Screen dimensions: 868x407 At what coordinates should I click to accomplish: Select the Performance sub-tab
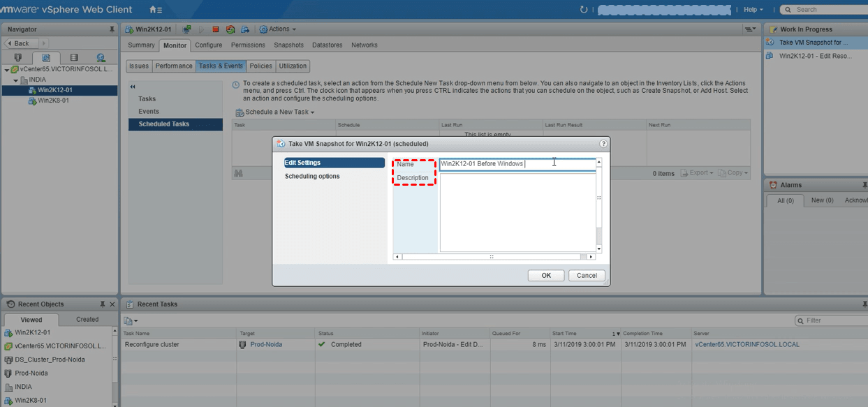tap(174, 66)
